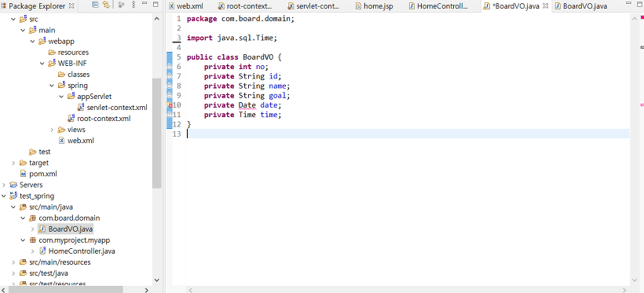Click the import java.sql.Time line
The height and width of the screenshot is (293, 644).
pyautogui.click(x=232, y=38)
